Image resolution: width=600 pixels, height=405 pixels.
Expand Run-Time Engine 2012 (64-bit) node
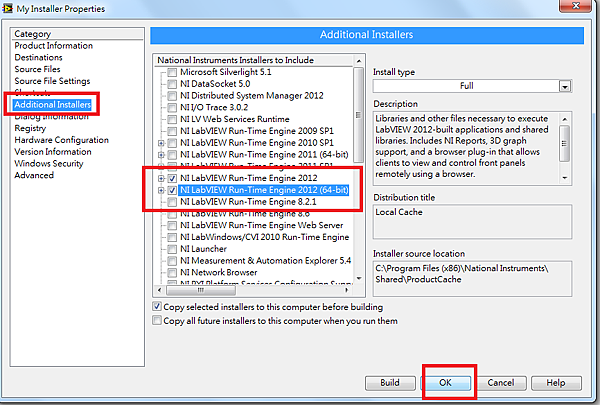[x=161, y=190]
